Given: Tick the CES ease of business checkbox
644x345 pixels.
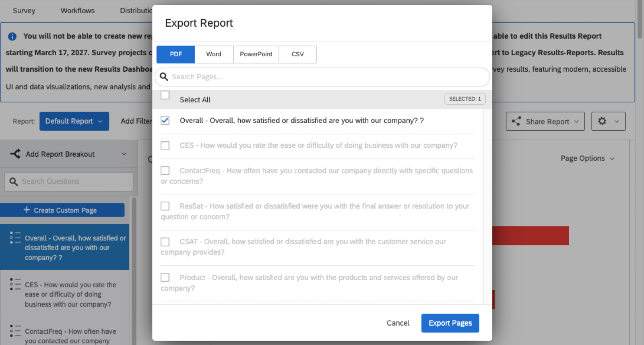Looking at the screenshot, I should [x=165, y=146].
